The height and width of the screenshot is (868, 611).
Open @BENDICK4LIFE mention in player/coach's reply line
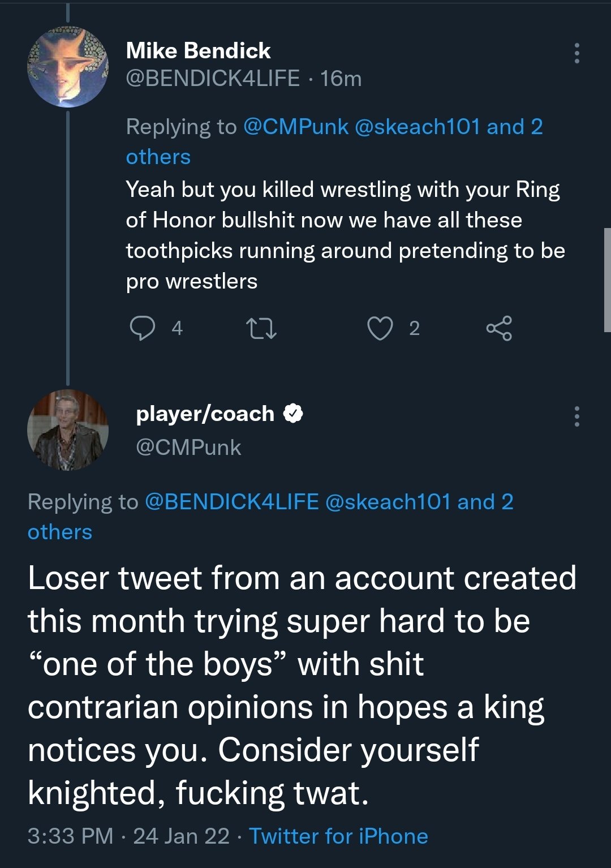[x=232, y=502]
